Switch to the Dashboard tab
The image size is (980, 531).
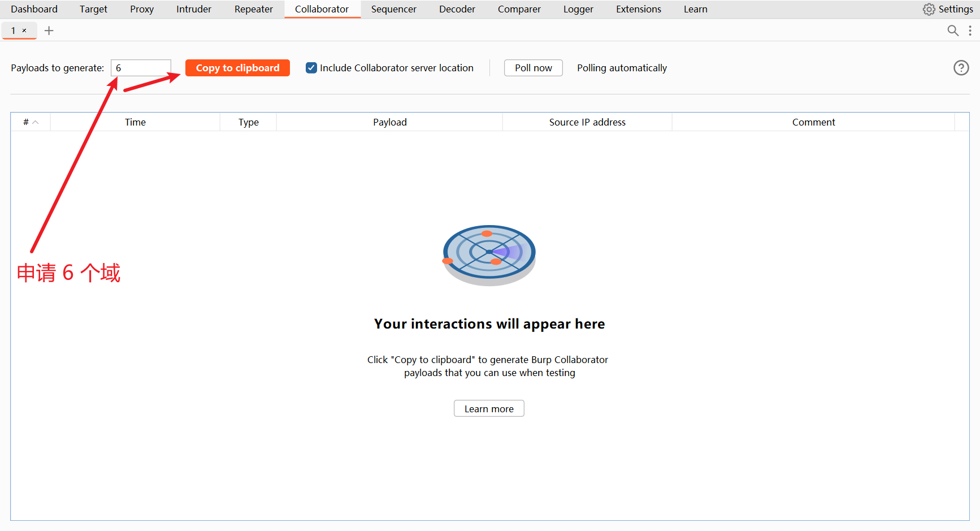34,9
